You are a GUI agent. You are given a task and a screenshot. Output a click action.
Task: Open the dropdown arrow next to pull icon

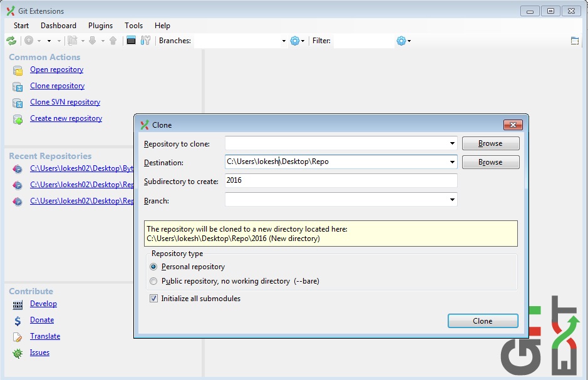coord(103,41)
